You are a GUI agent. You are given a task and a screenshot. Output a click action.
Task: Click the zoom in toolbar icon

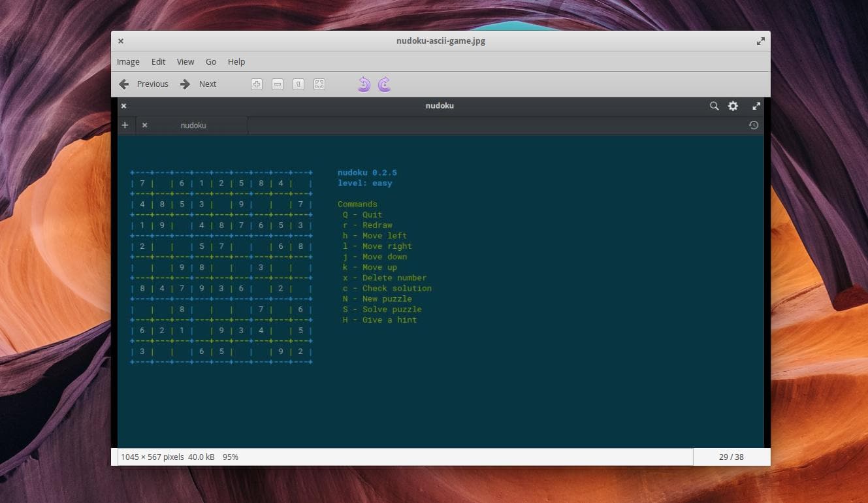pos(257,84)
